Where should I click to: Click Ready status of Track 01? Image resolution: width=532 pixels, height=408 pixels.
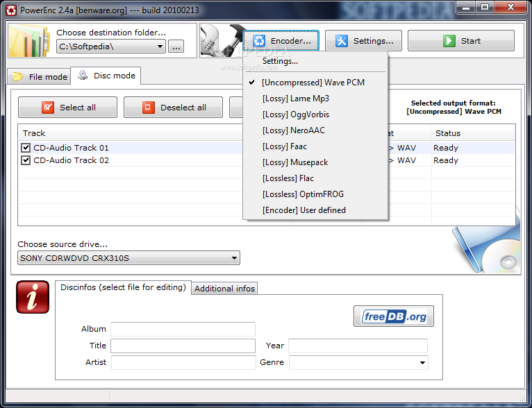446,148
